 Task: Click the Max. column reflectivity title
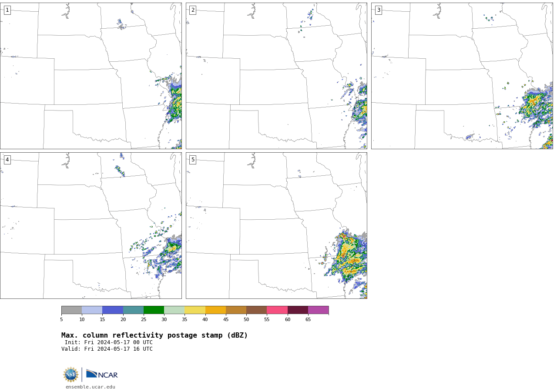pos(154,335)
